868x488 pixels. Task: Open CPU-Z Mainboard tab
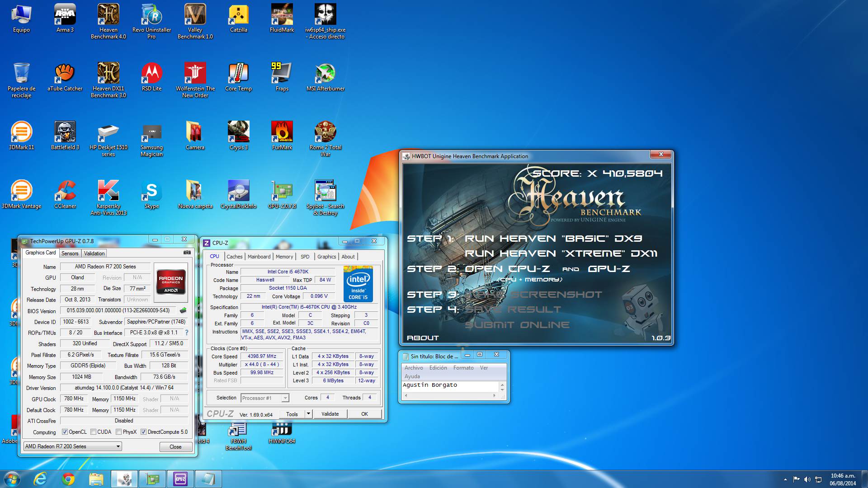point(259,257)
